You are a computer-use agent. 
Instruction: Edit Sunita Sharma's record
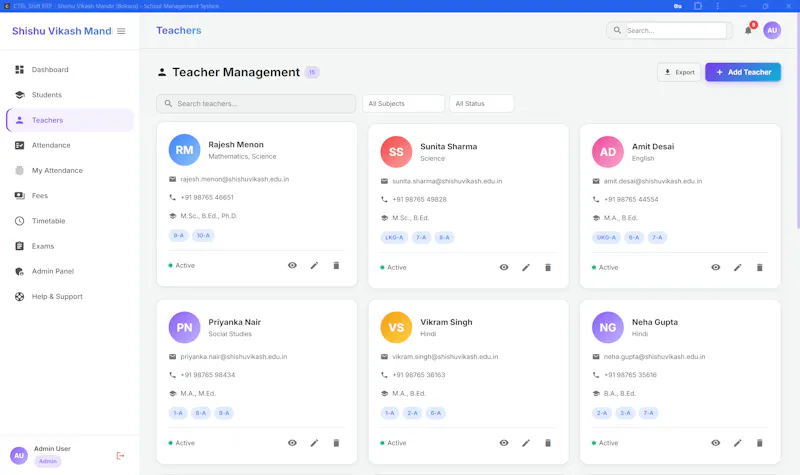526,267
